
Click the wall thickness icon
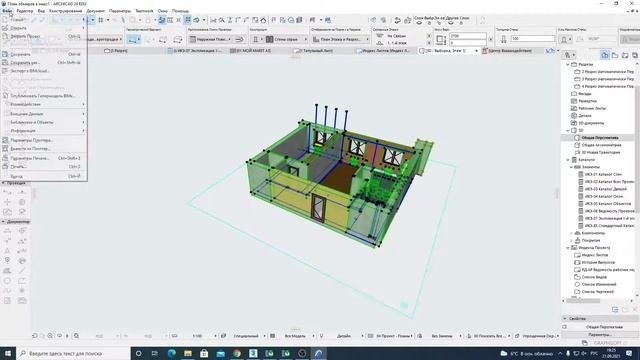503,39
